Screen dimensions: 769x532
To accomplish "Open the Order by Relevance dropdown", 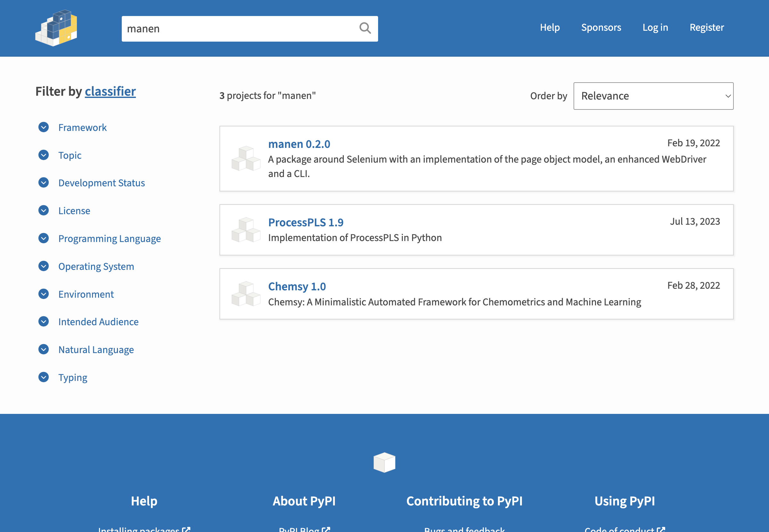I will point(653,96).
